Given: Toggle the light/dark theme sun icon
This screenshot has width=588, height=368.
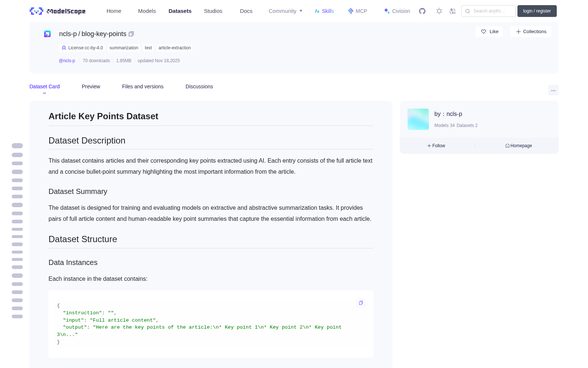Looking at the screenshot, I should pos(439,11).
